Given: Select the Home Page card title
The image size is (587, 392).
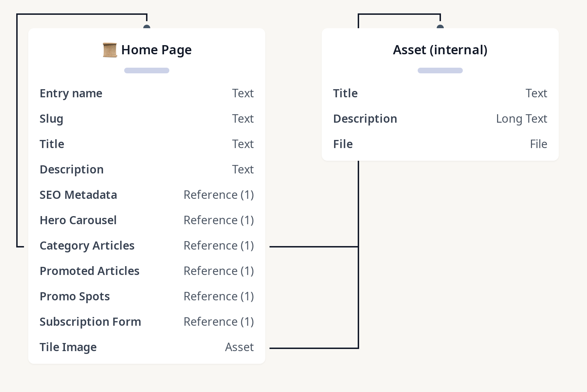Looking at the screenshot, I should click(x=156, y=50).
